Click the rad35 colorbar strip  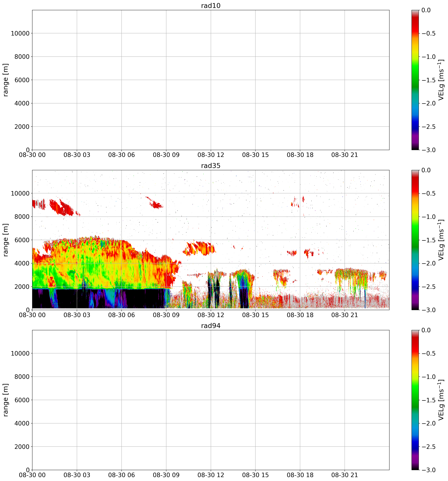pyautogui.click(x=415, y=240)
